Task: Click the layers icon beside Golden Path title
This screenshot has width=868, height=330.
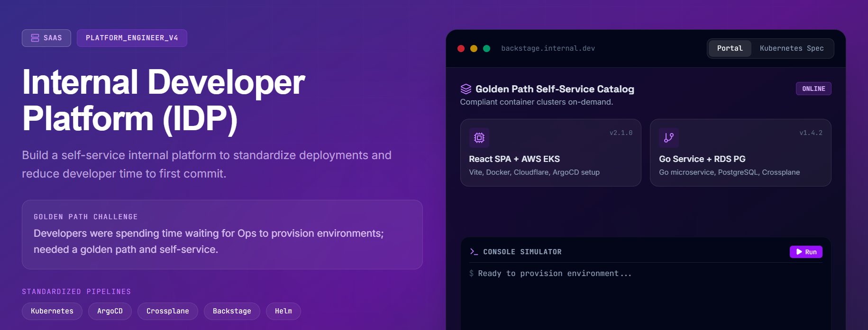Action: pyautogui.click(x=466, y=89)
